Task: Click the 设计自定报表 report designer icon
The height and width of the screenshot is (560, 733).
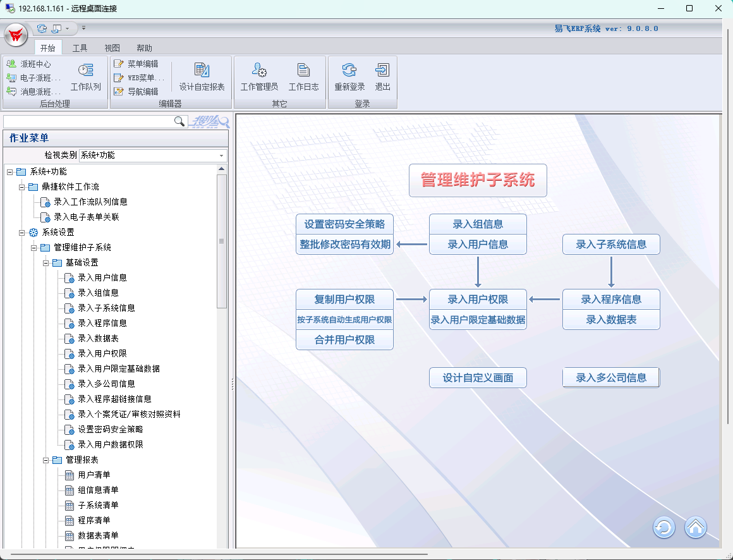Action: point(202,71)
